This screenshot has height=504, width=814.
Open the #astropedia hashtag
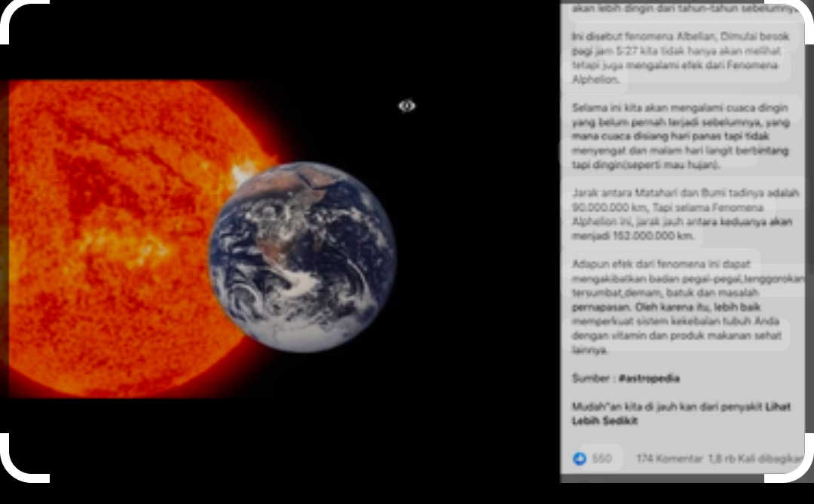(x=648, y=378)
